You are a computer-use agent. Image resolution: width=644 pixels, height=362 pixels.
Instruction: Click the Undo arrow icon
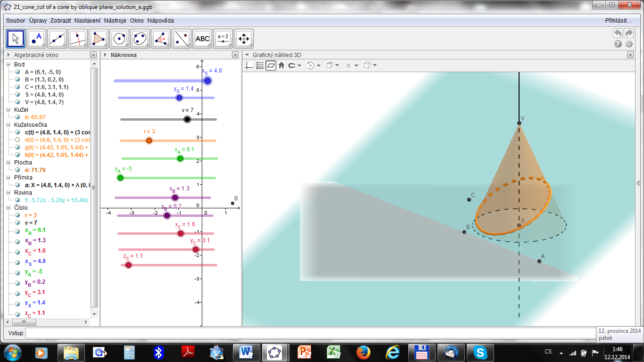point(618,33)
